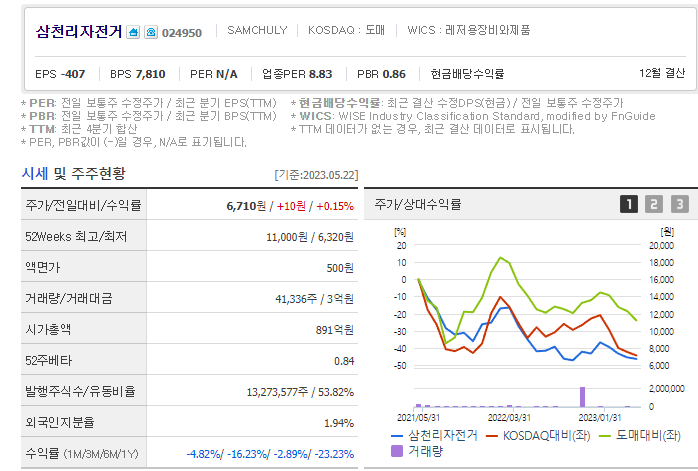
Task: Click the blue 삼천리자전거 legend marker
Action: pos(397,436)
